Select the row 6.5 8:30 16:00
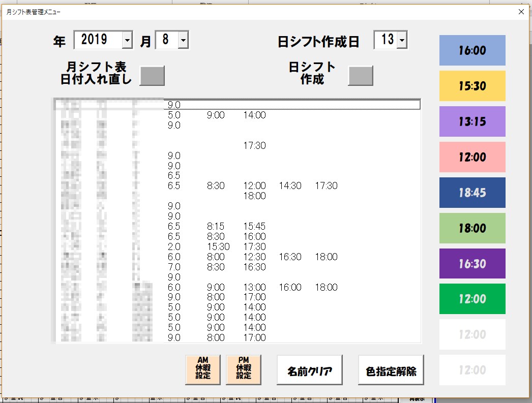532x403 pixels. coord(238,237)
